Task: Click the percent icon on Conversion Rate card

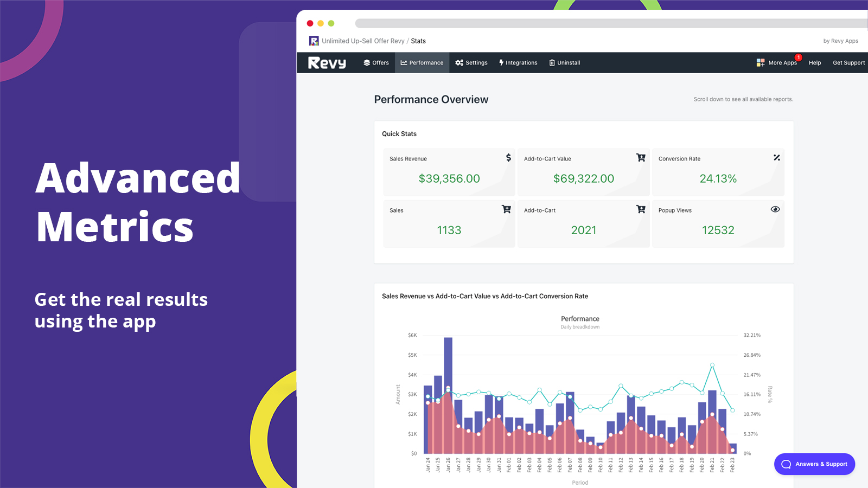Action: coord(776,157)
